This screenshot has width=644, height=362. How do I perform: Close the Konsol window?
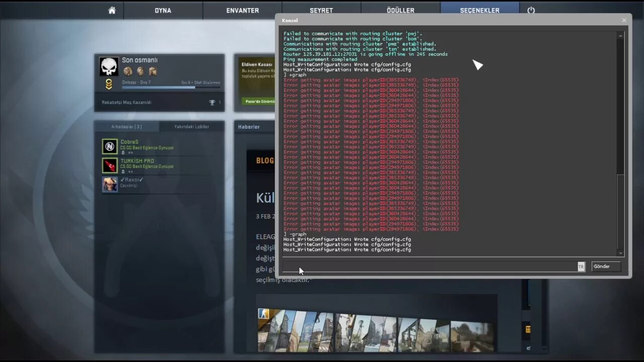[624, 20]
